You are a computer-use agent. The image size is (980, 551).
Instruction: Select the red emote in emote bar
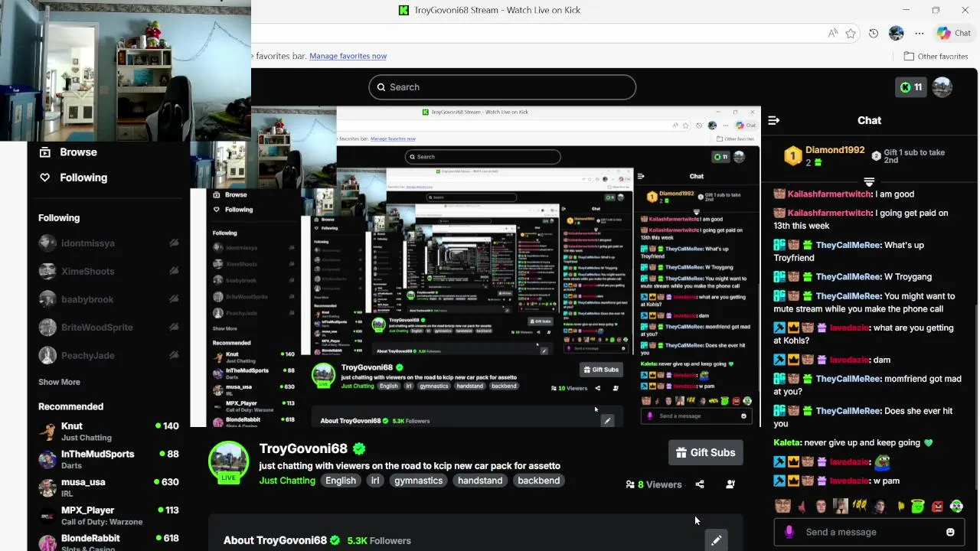pyautogui.click(x=938, y=506)
